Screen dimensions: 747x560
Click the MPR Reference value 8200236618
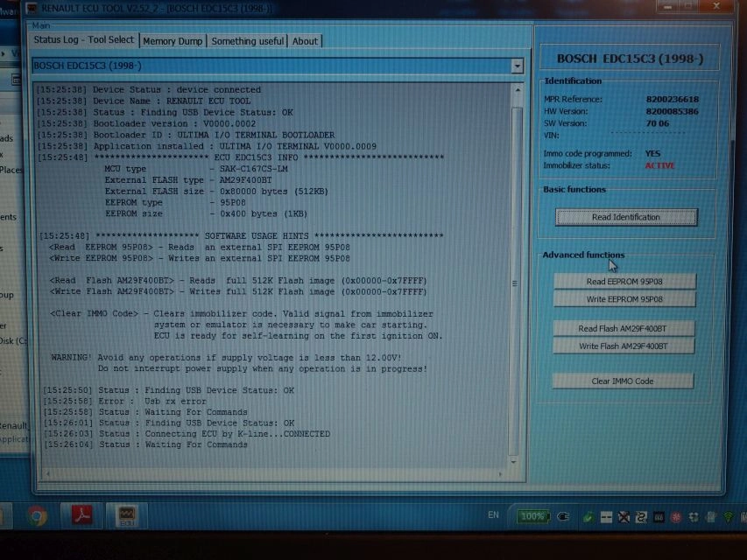(673, 99)
